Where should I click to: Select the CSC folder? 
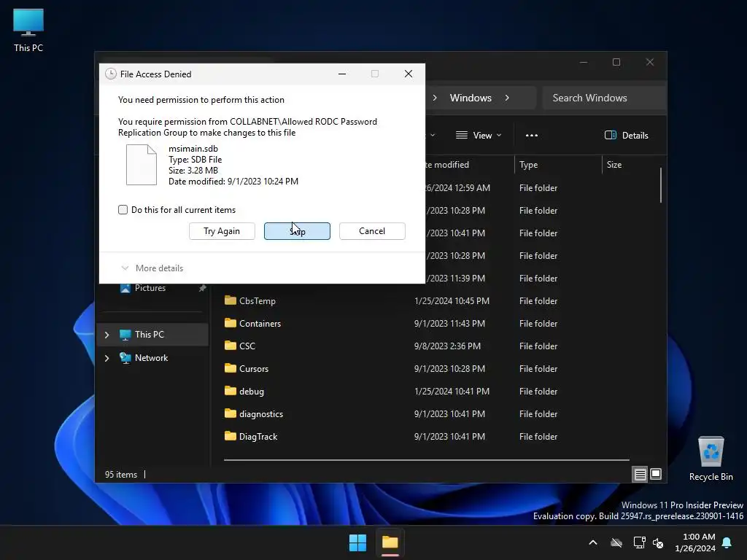(247, 346)
